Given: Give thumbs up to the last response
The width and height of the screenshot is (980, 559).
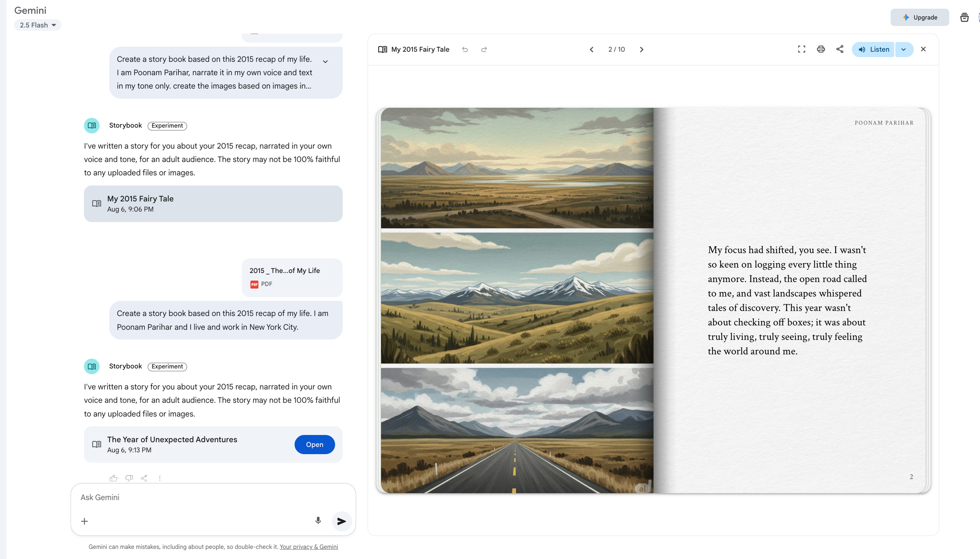Looking at the screenshot, I should point(113,478).
